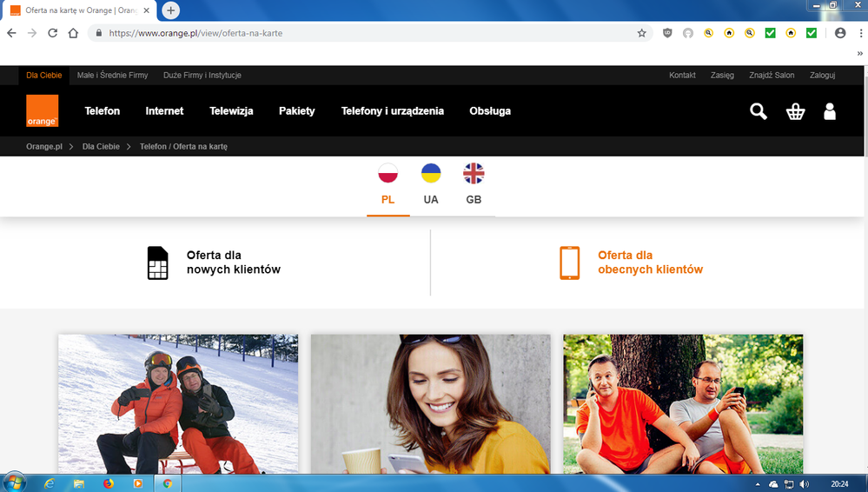The image size is (868, 492).
Task: Click the orange smartphone icon
Action: click(570, 263)
